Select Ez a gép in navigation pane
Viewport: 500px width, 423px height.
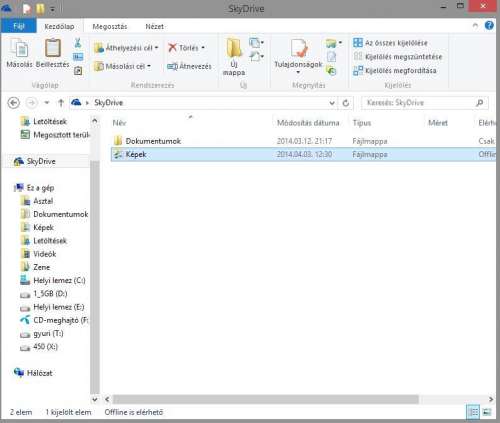tap(34, 188)
